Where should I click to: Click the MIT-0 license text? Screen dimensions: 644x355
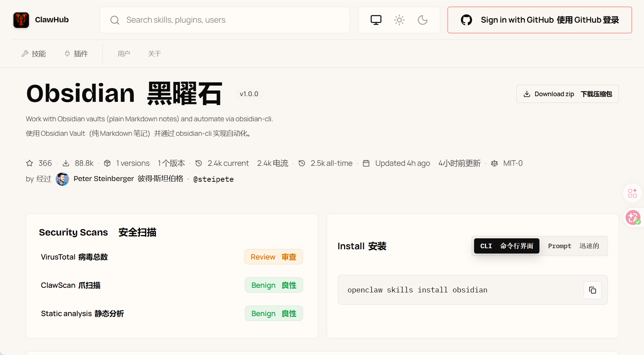pyautogui.click(x=513, y=163)
